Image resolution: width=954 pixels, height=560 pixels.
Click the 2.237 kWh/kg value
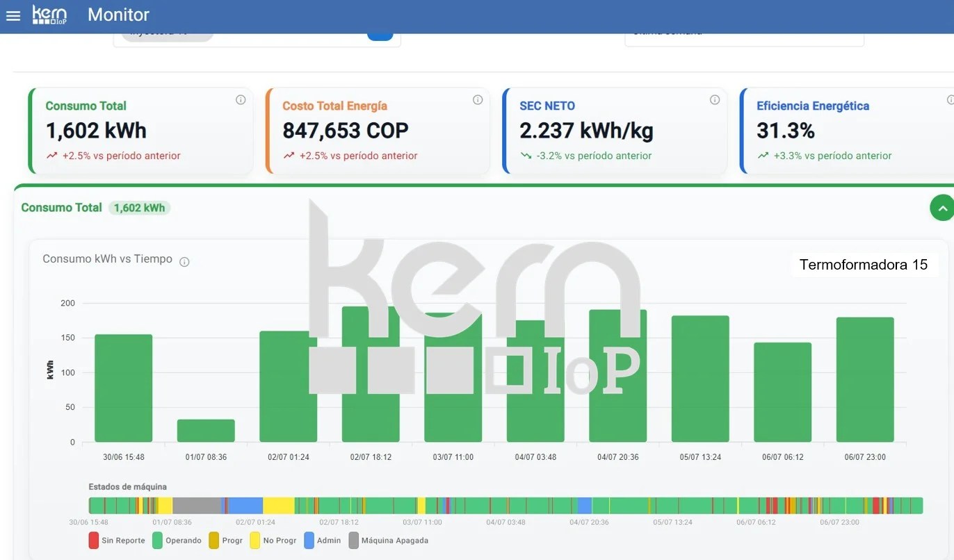tap(587, 131)
